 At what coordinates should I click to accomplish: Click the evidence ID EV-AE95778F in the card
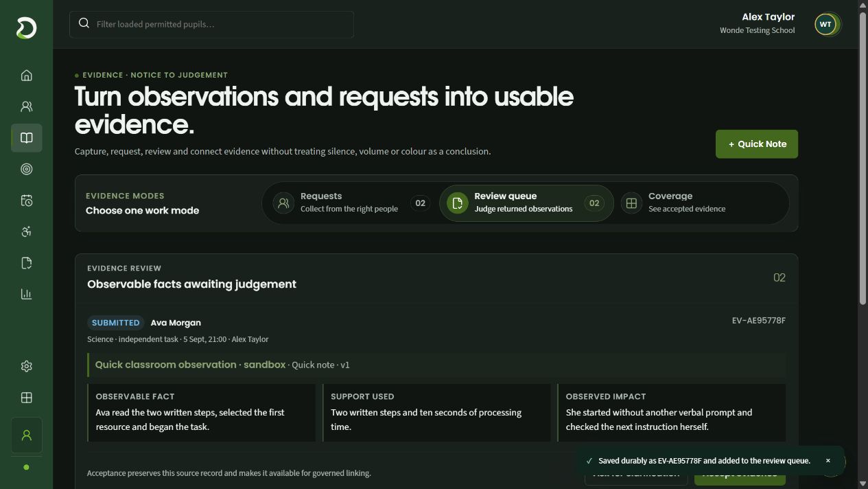pyautogui.click(x=759, y=321)
